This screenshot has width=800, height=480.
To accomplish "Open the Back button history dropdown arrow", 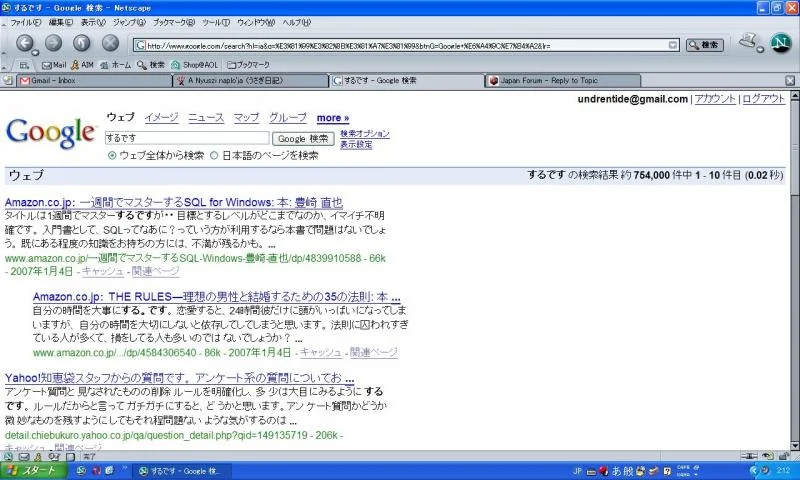I will click(35, 52).
